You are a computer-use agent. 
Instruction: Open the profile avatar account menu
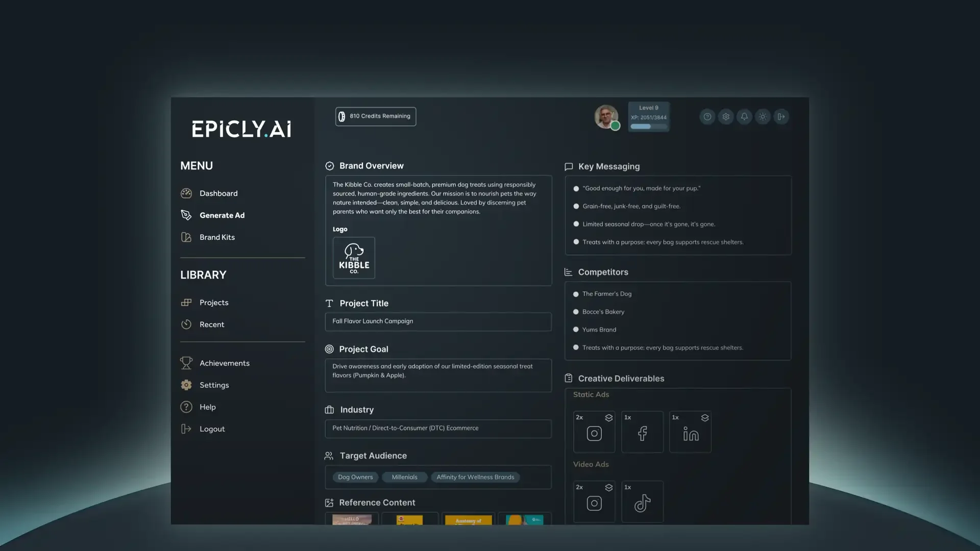click(606, 116)
